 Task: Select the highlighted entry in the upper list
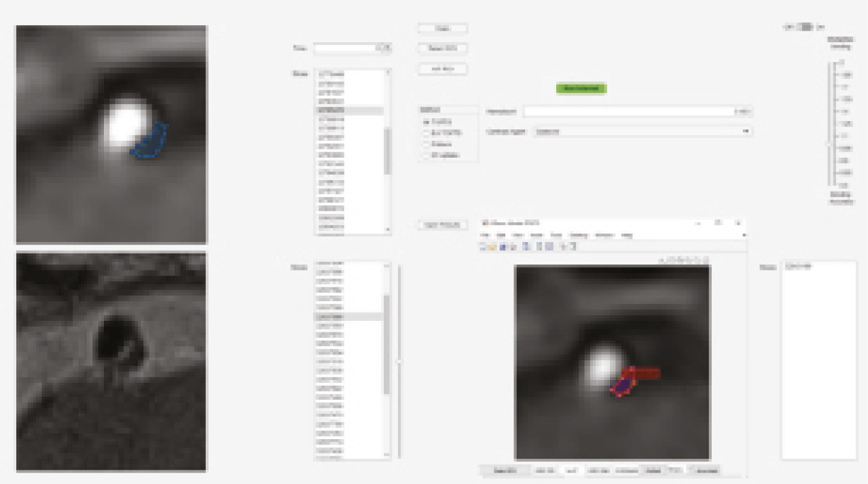point(348,110)
